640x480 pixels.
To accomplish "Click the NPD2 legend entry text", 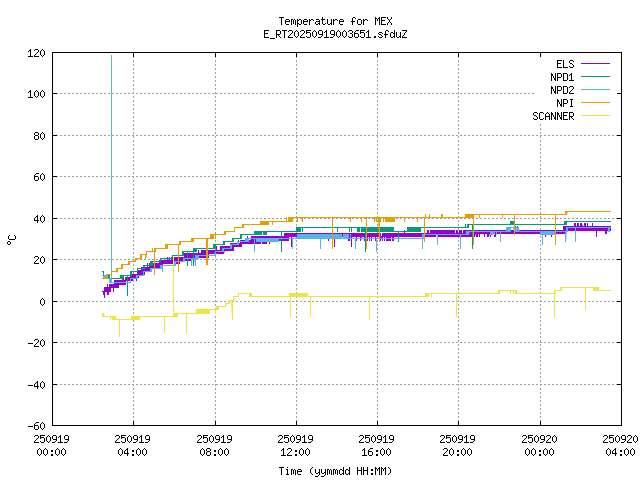I will [x=561, y=90].
